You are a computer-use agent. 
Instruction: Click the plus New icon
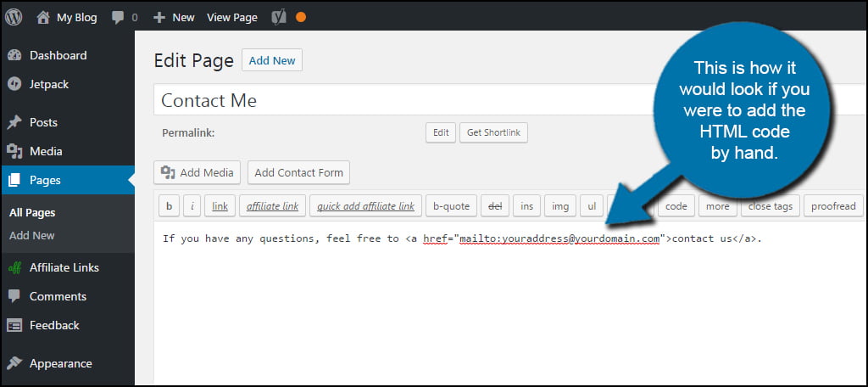pos(159,18)
